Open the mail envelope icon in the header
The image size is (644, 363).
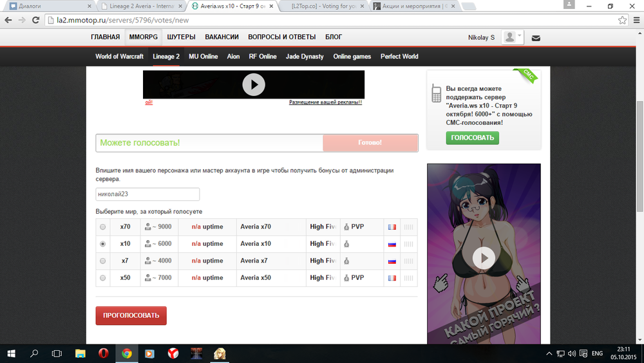pos(536,38)
